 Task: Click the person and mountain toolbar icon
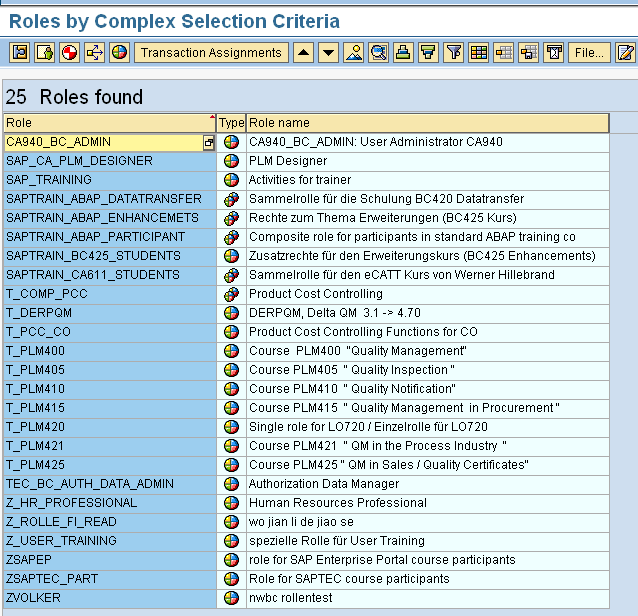[x=354, y=52]
